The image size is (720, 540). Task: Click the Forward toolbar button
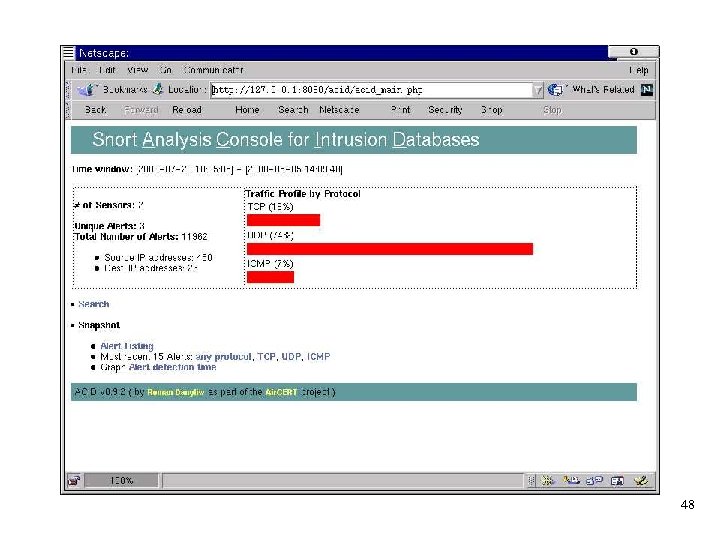[141, 110]
